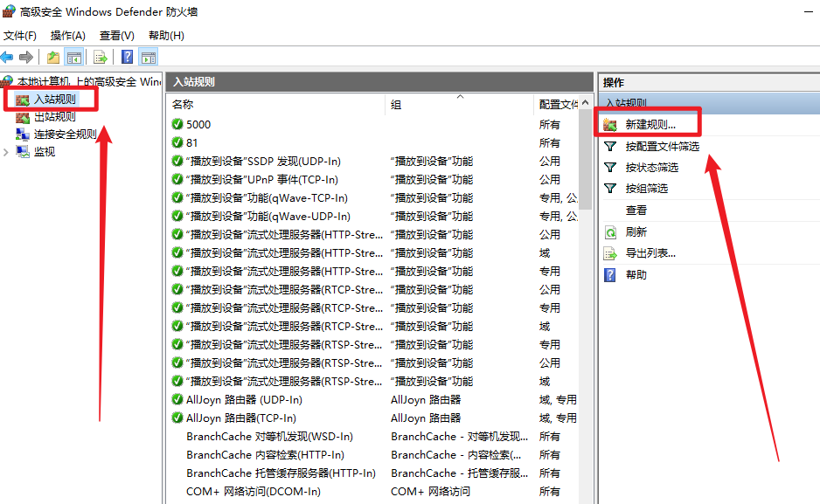This screenshot has height=504, width=820.
Task: Click the green check icon of rule 5000
Action: point(177,124)
